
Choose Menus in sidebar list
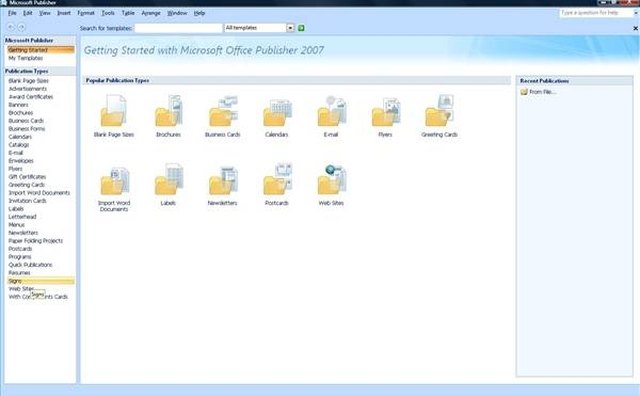[16, 225]
